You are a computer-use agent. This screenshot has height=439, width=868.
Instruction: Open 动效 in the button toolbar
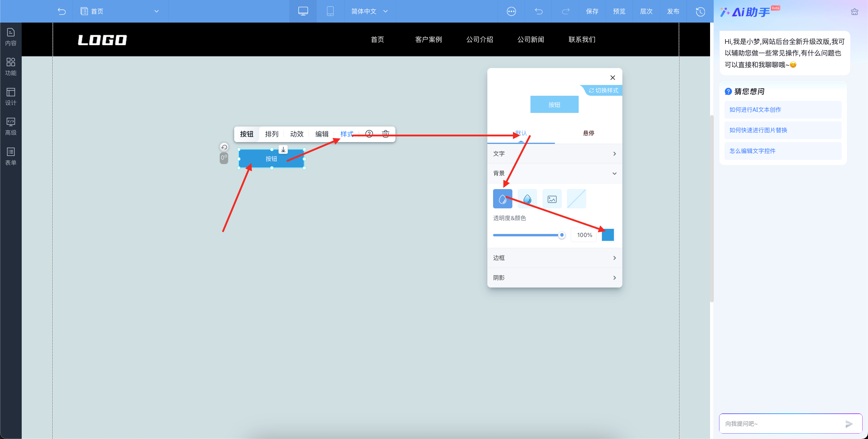pos(297,134)
